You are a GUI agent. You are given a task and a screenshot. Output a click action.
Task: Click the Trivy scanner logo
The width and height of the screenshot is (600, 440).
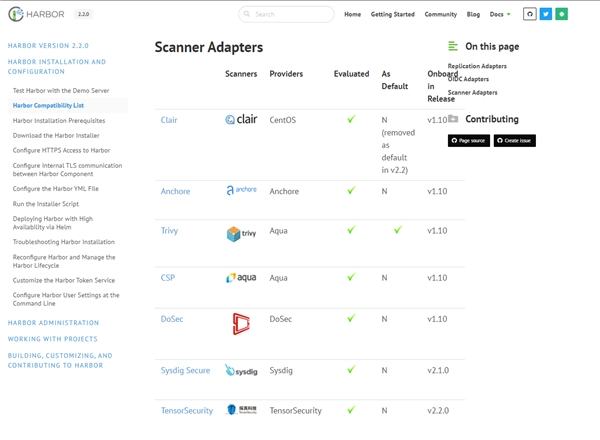[x=241, y=234]
